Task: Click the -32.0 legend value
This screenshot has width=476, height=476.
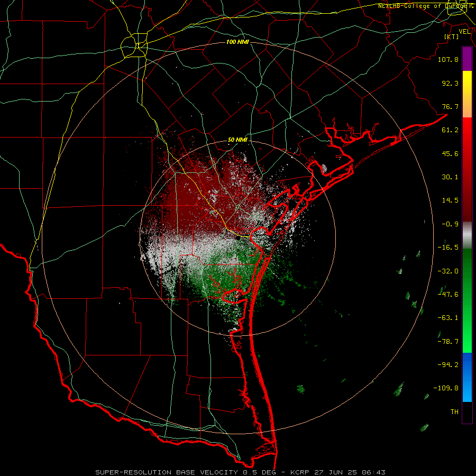Action: [x=448, y=271]
